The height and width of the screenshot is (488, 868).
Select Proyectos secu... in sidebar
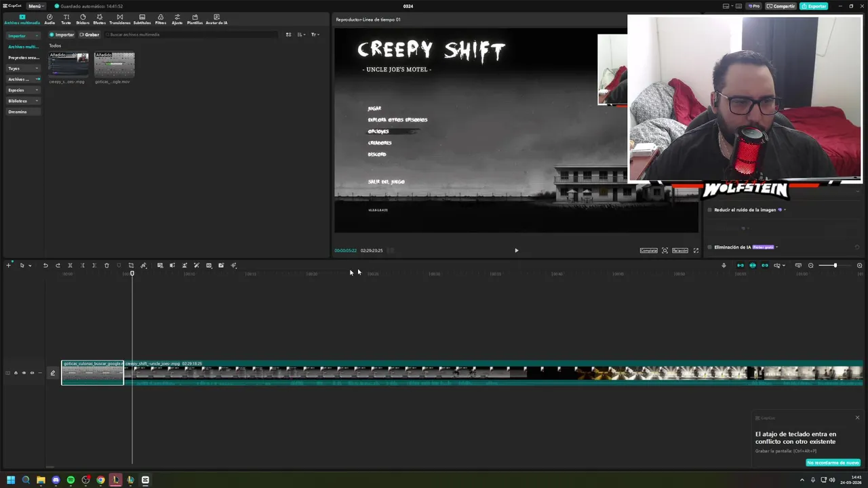point(23,58)
